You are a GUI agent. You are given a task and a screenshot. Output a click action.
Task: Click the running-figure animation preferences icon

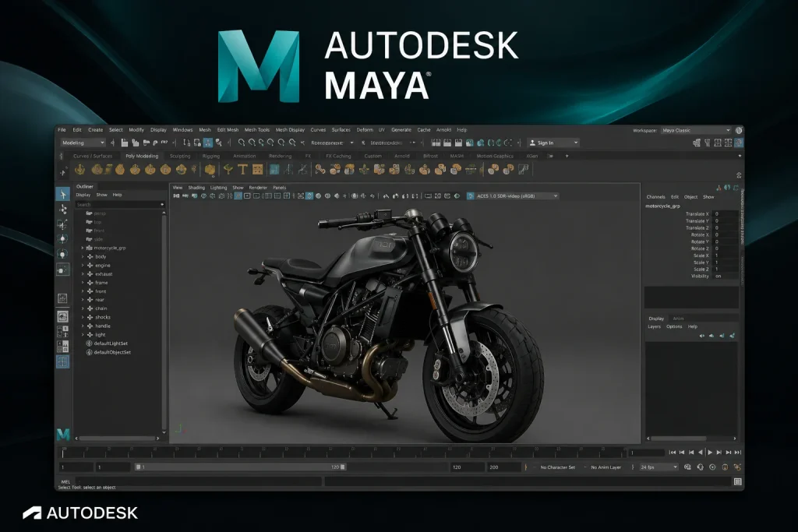737,467
